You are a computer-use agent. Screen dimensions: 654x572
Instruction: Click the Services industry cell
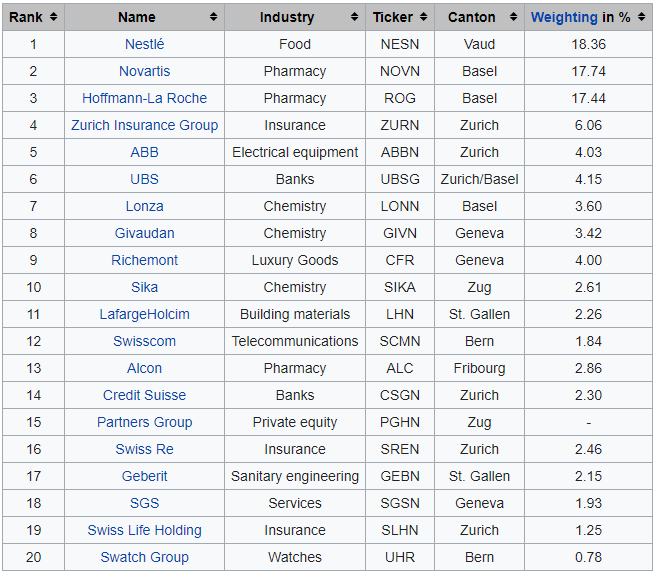pyautogui.click(x=295, y=503)
